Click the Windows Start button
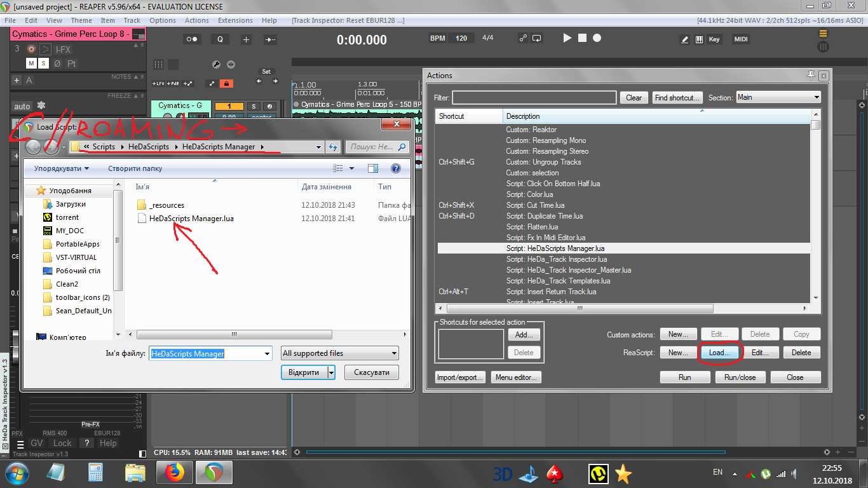Screen dimensions: 868x488 (x=17, y=473)
